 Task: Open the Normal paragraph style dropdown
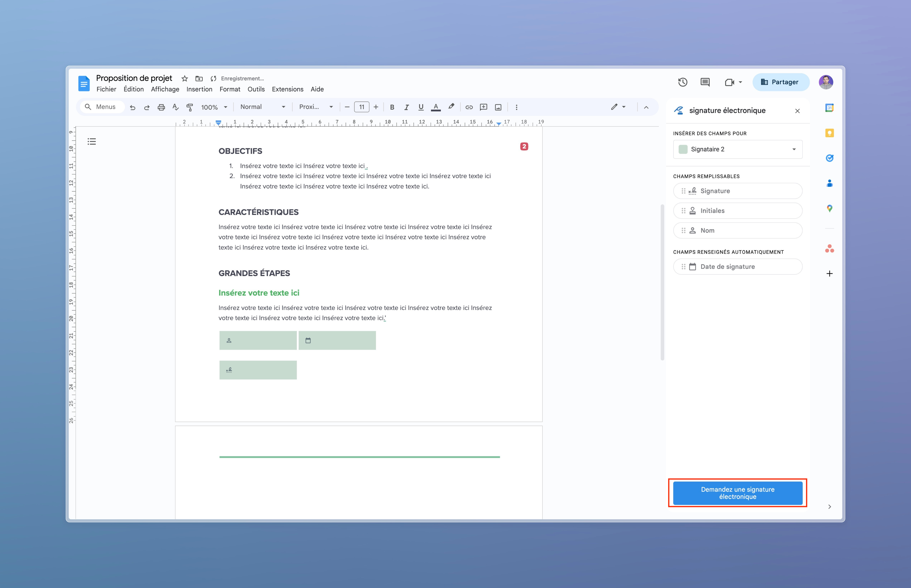pyautogui.click(x=263, y=107)
